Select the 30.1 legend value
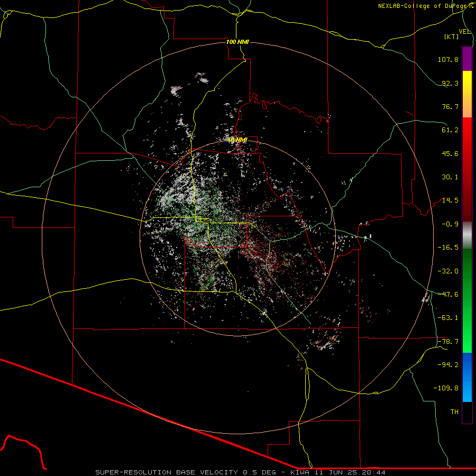The image size is (476, 476). [x=450, y=177]
